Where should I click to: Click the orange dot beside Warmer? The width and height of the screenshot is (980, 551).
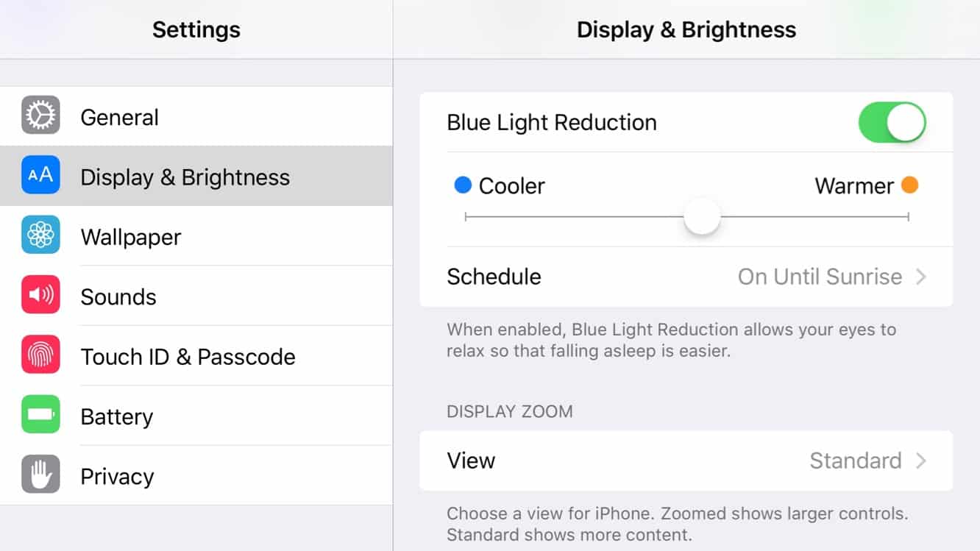(910, 185)
